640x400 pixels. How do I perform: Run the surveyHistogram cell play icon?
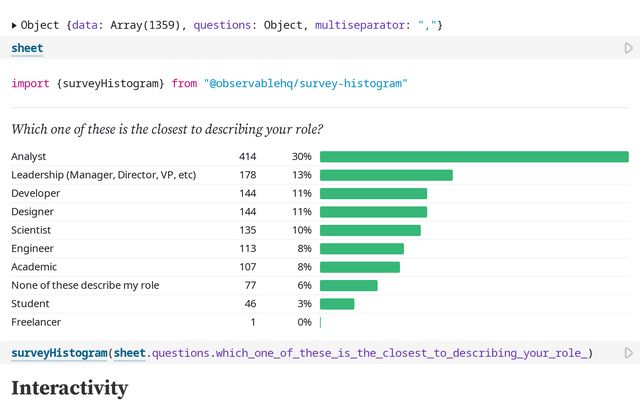(x=628, y=353)
